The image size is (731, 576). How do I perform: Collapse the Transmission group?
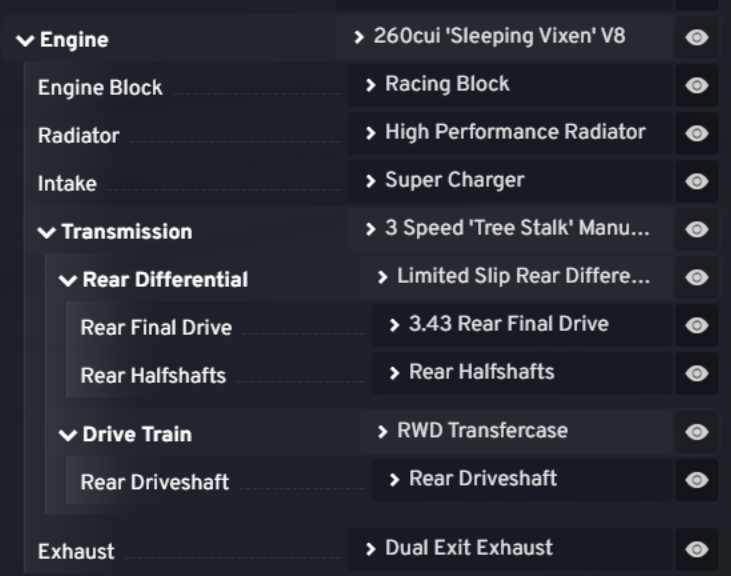click(46, 232)
